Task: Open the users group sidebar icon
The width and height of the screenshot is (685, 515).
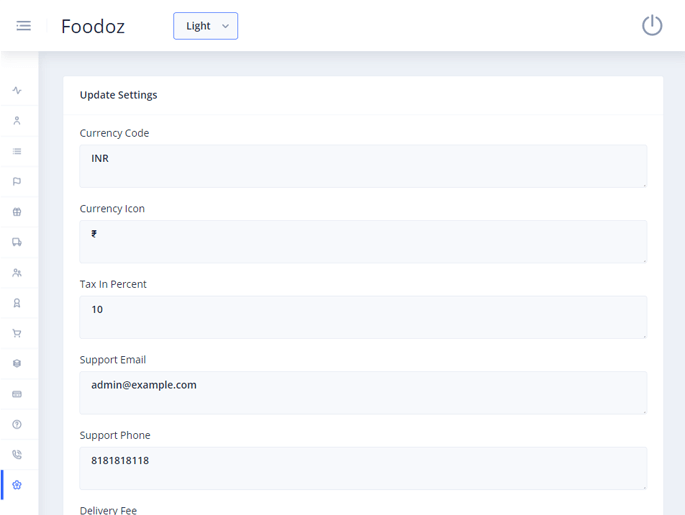Action: [17, 273]
